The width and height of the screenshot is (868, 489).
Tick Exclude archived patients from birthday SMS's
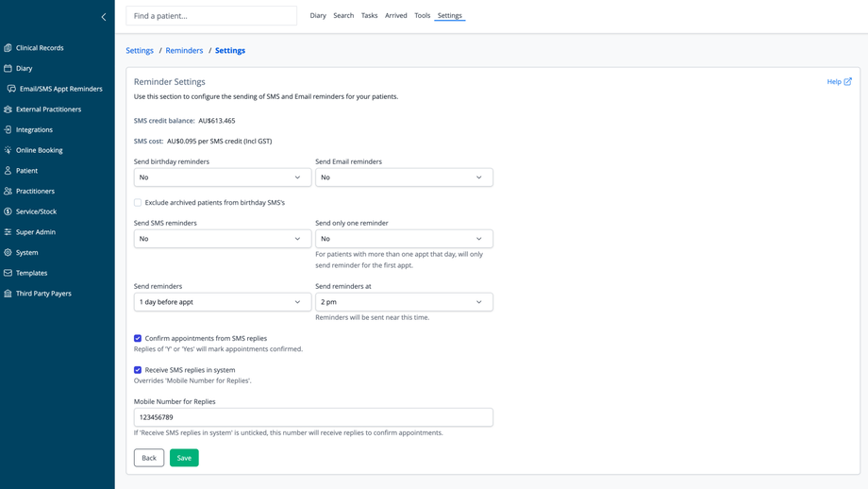click(x=138, y=202)
